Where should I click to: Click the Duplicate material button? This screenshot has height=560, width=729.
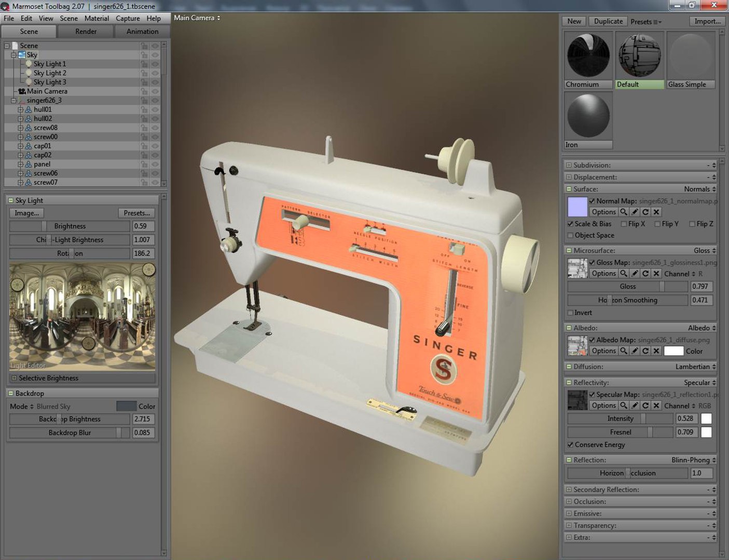pyautogui.click(x=609, y=21)
